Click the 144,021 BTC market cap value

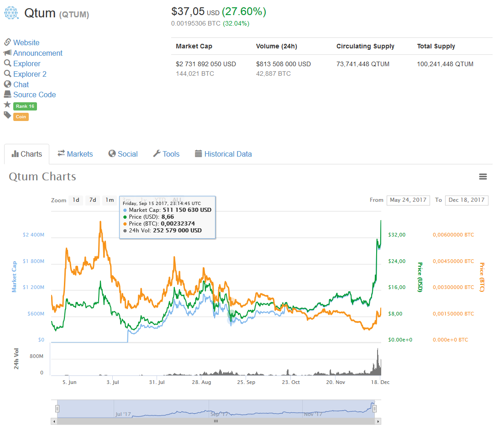[195, 74]
